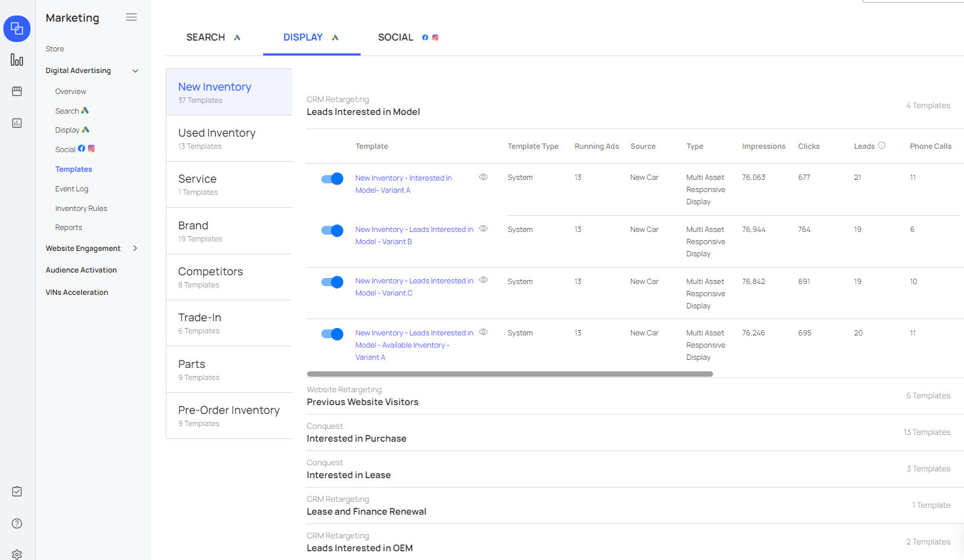Click the Google Ads icon beside SEARCH tab
Viewport: 964px width, 560px height.
pyautogui.click(x=236, y=37)
